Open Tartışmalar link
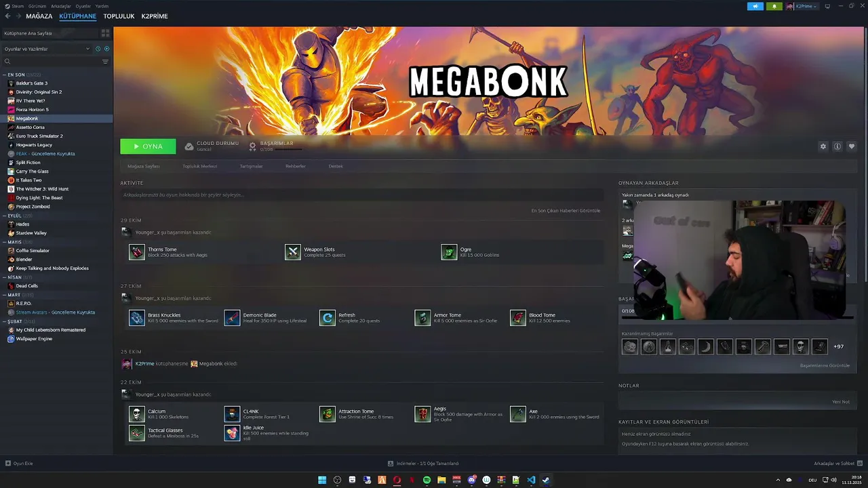 251,166
